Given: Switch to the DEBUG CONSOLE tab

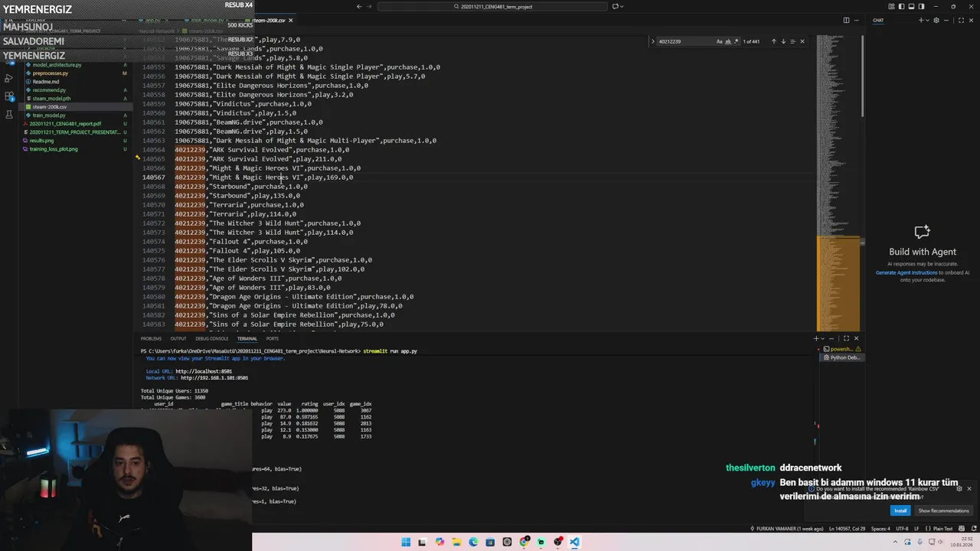Looking at the screenshot, I should tap(211, 338).
